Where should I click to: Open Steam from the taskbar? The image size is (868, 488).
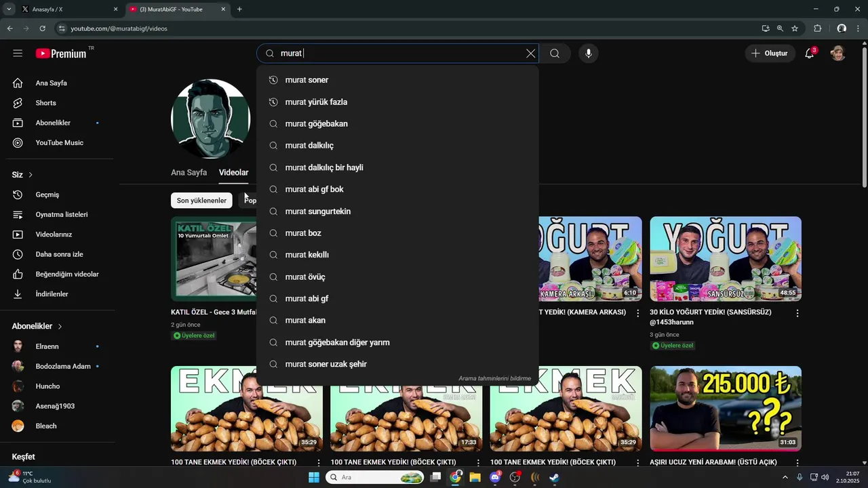pyautogui.click(x=554, y=477)
